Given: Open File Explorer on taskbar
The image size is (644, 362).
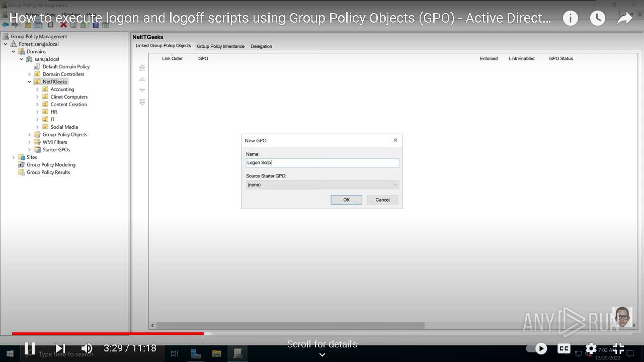Looking at the screenshot, I should [x=216, y=354].
